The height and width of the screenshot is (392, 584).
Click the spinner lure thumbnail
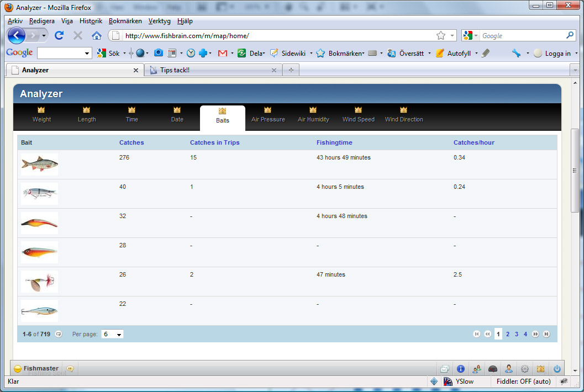[39, 282]
